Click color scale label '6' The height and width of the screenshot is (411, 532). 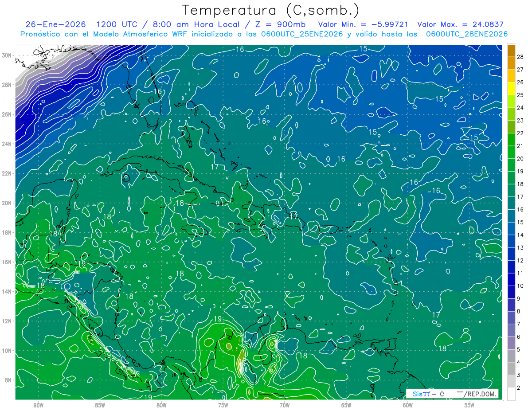(519, 337)
